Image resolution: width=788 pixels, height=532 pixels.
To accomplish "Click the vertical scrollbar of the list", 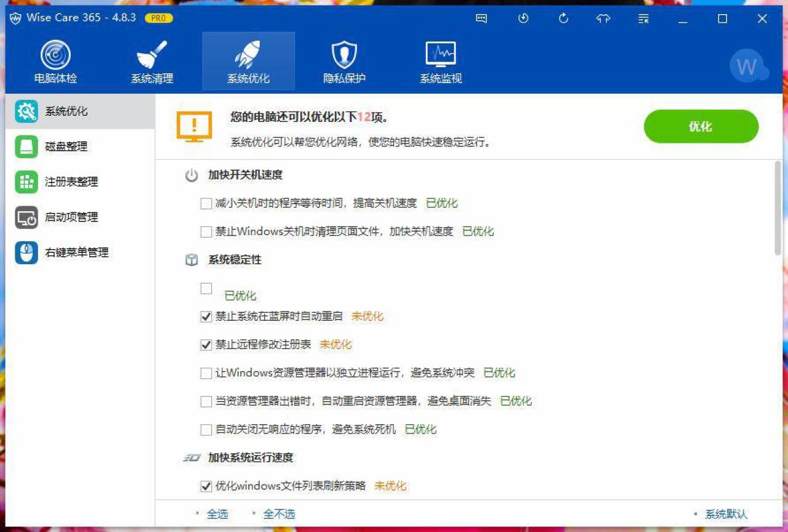I will point(778,209).
